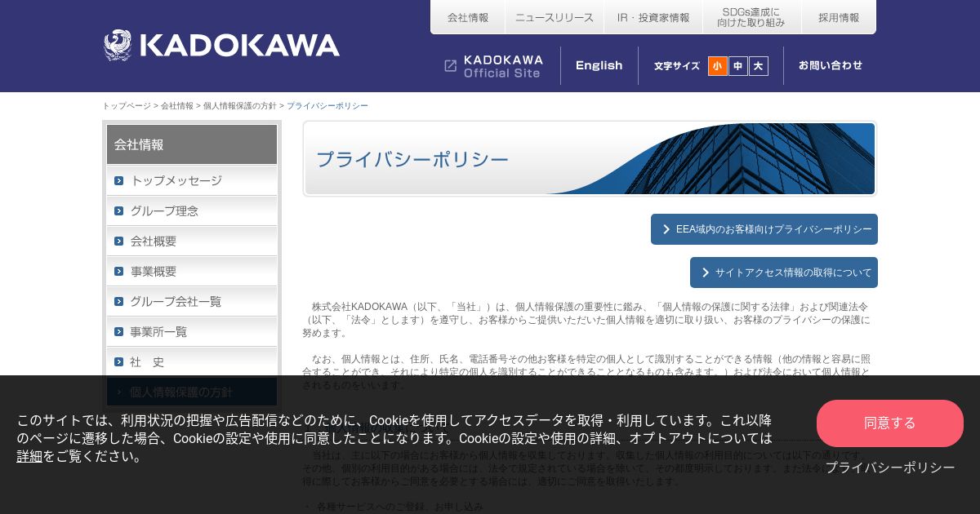Set text size to 小 (small)

click(717, 66)
